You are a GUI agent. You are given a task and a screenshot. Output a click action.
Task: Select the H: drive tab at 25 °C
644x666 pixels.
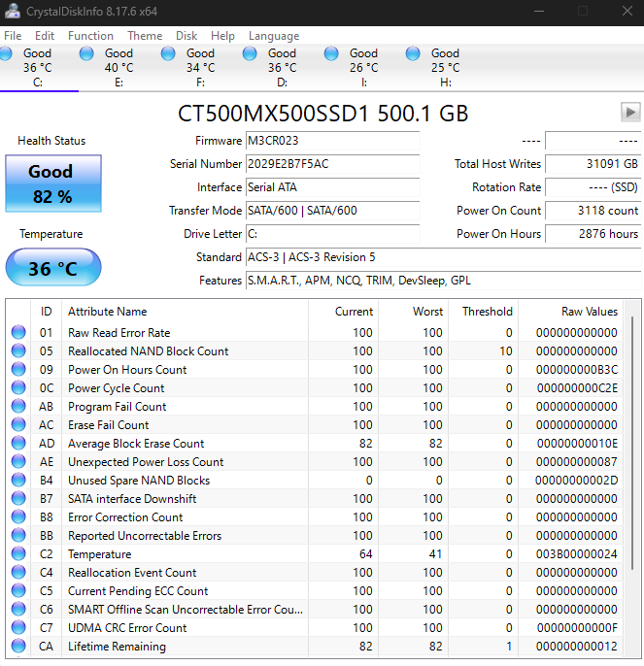(446, 68)
